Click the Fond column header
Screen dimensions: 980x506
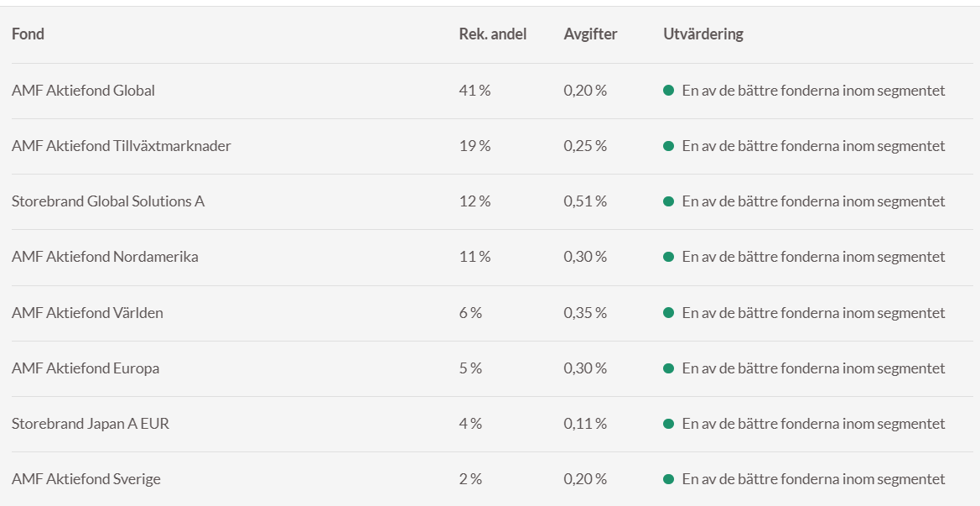(28, 34)
